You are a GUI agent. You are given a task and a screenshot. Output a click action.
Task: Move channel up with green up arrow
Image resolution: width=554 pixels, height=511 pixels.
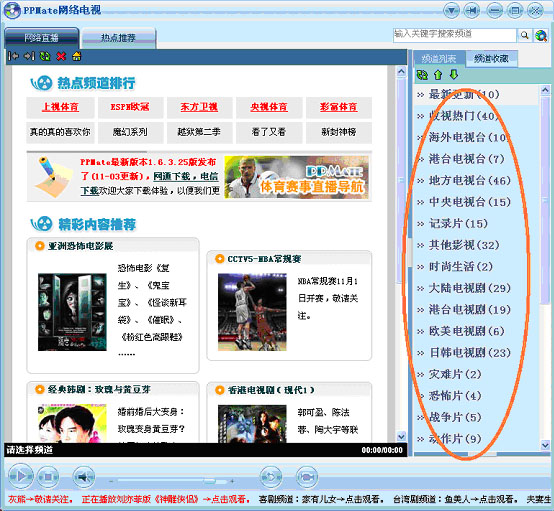(438, 75)
